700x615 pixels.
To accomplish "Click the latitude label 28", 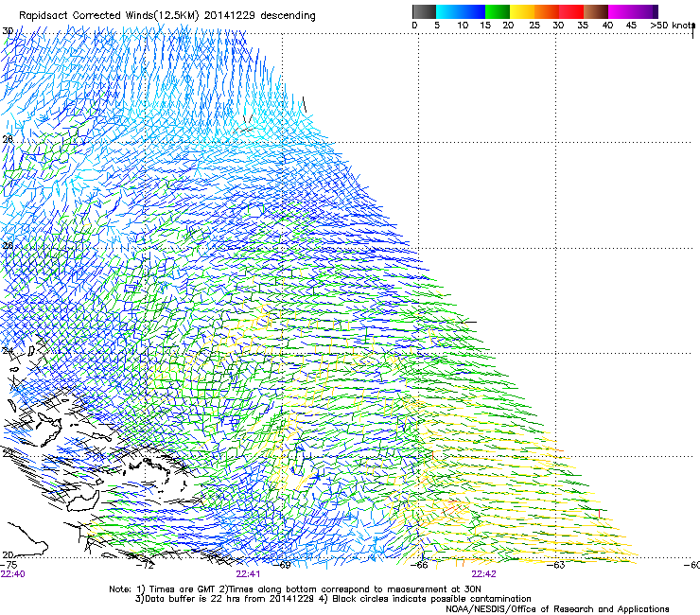I will (8, 139).
